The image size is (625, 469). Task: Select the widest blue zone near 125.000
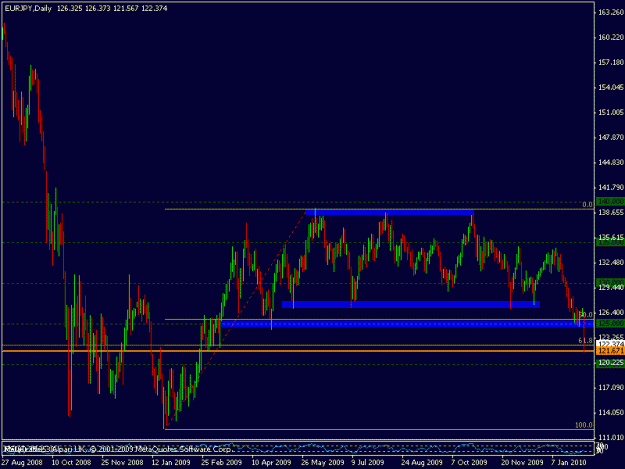407,324
